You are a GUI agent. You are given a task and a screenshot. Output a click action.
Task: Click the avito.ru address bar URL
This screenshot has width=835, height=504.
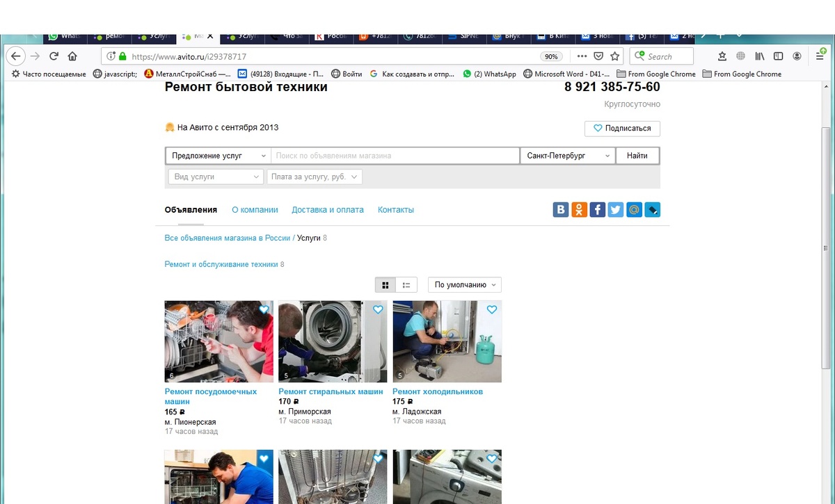[x=189, y=56]
